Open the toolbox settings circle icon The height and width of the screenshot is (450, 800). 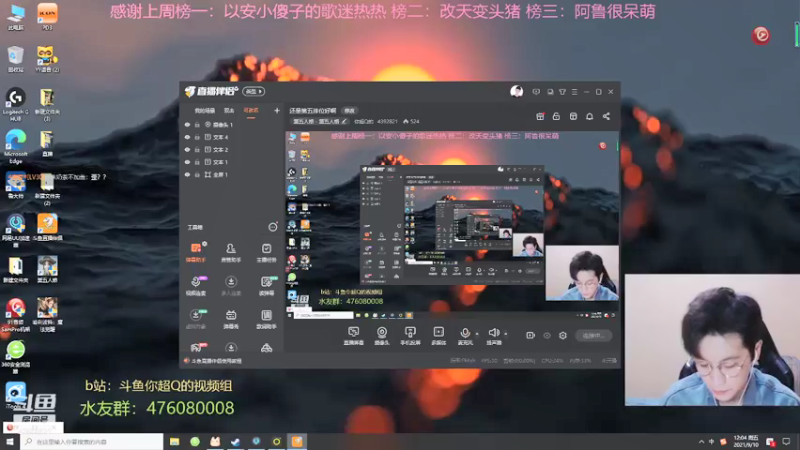[273, 227]
